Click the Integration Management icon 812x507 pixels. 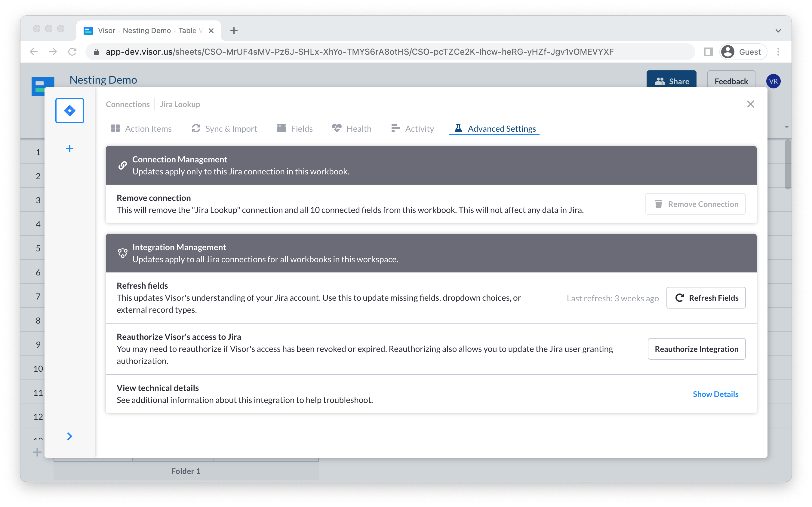[x=123, y=253]
